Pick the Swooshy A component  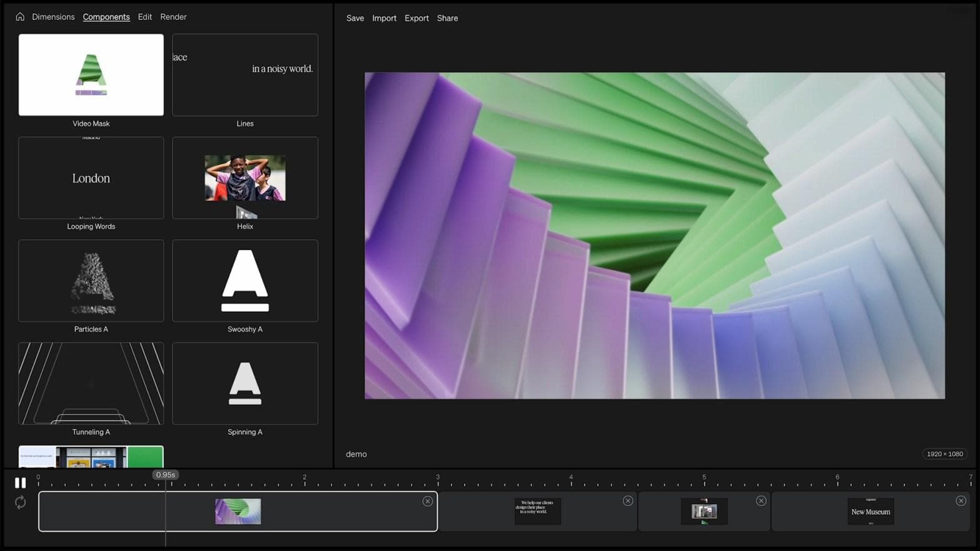coord(245,280)
